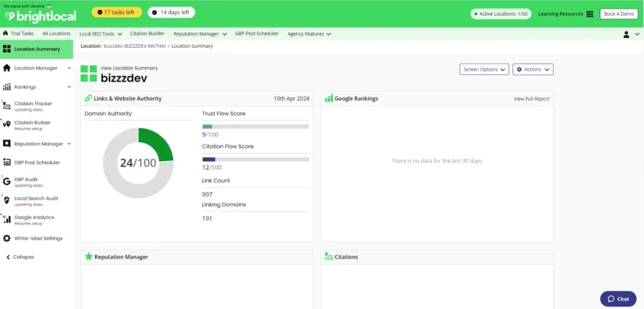Click the 14 days left badge

(x=171, y=13)
